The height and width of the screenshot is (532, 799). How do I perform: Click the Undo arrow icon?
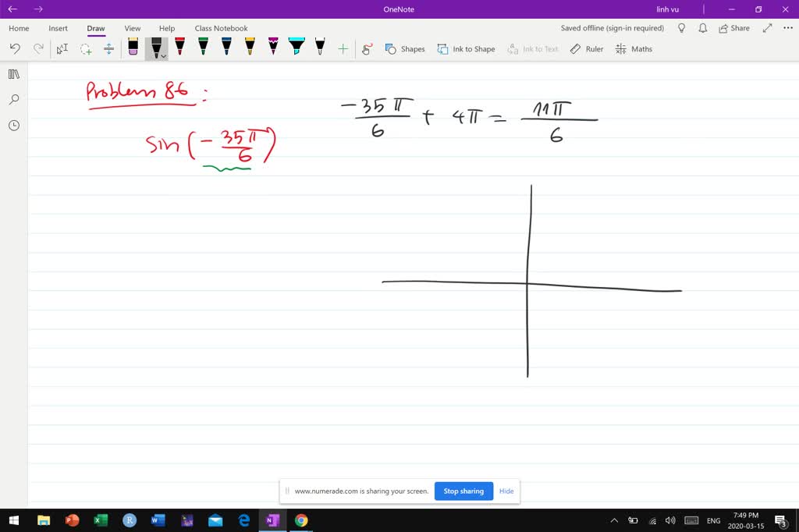(15, 49)
